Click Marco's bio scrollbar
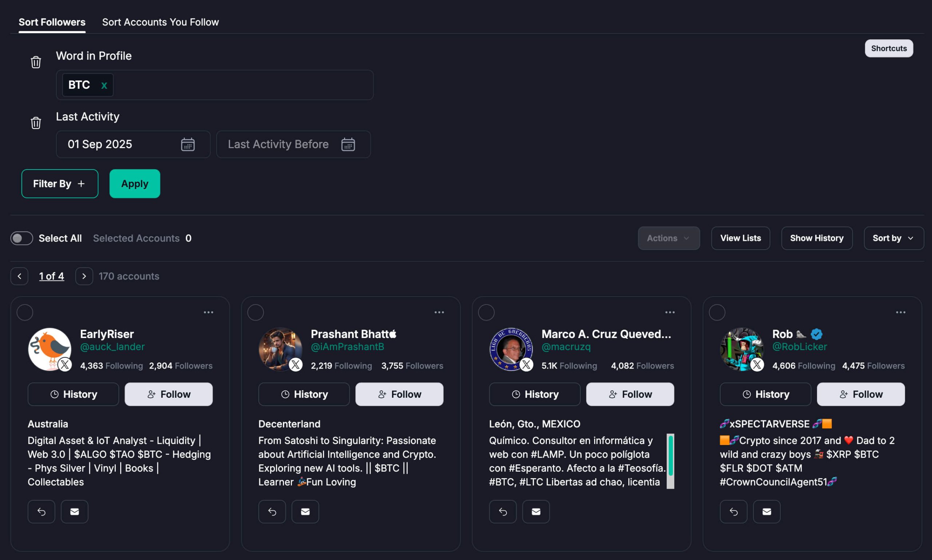 point(670,456)
